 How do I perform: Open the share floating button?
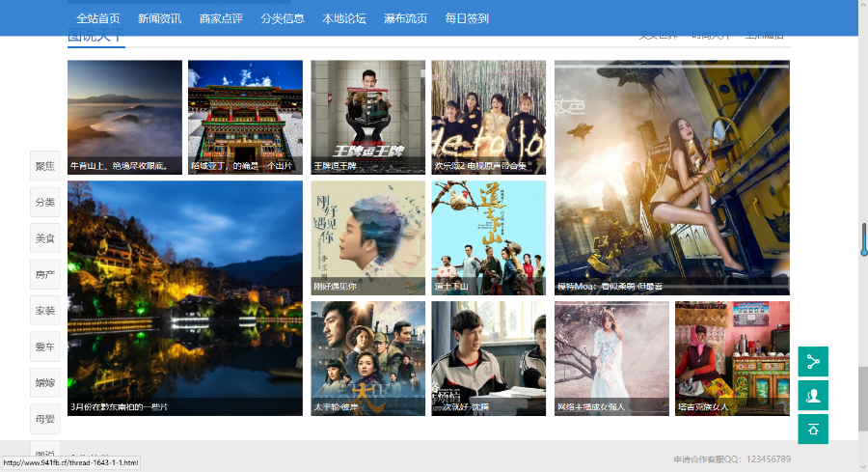(813, 362)
